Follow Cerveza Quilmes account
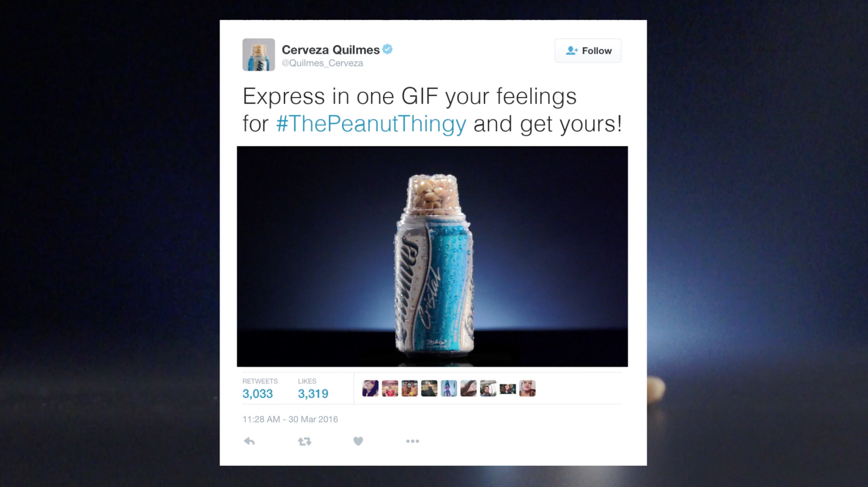The height and width of the screenshot is (487, 868). pos(588,51)
